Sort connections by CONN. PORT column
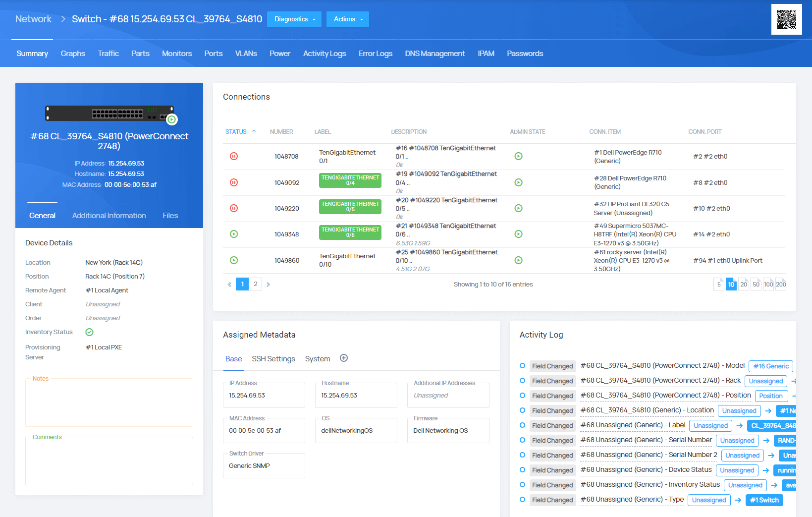This screenshot has height=517, width=812. [705, 132]
